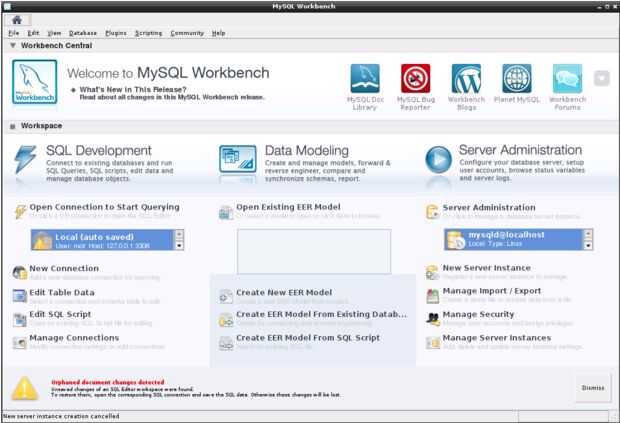This screenshot has height=423, width=620.
Task: Click New Server Instance link text
Action: [486, 268]
